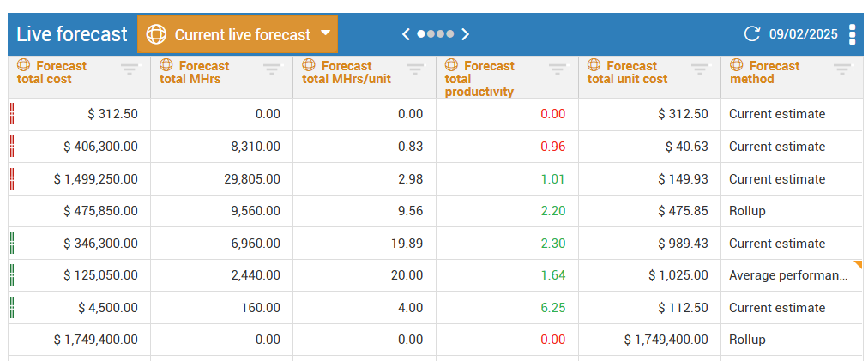This screenshot has height=361, width=868.
Task: Select the last page indicator dot
Action: point(450,34)
